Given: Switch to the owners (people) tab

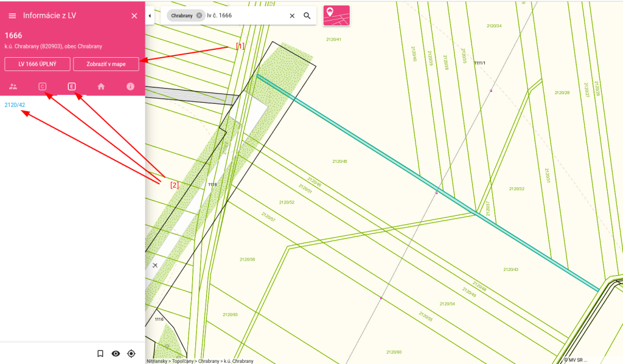Looking at the screenshot, I should click(x=13, y=87).
